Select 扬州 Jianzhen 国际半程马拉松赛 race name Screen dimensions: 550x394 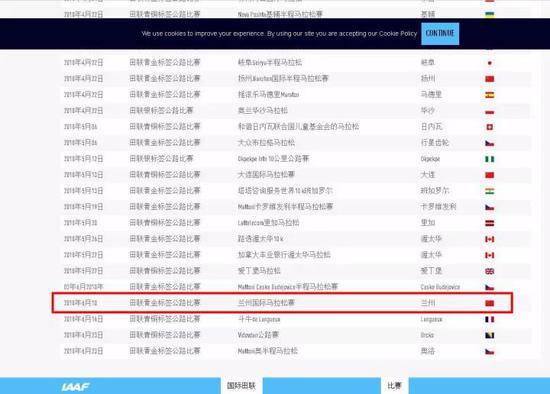(x=283, y=79)
